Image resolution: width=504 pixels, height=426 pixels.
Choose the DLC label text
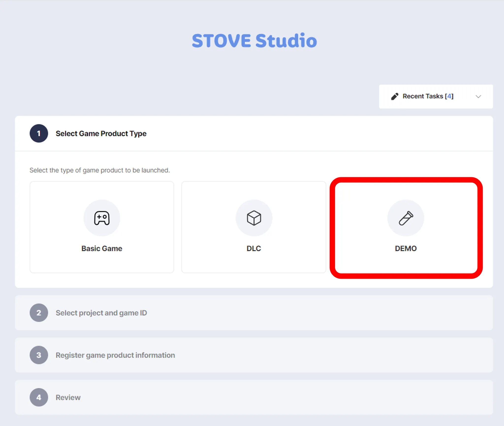click(x=254, y=248)
